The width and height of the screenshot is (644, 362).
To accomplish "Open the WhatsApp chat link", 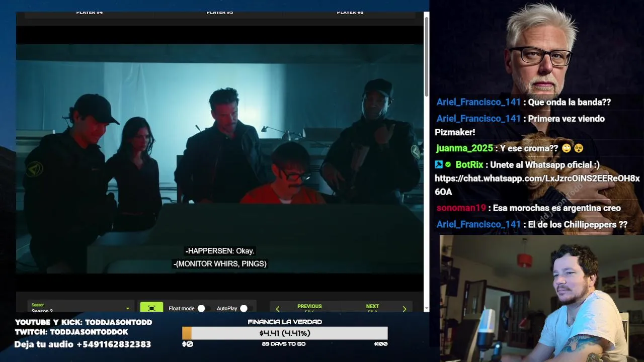I will (x=537, y=185).
